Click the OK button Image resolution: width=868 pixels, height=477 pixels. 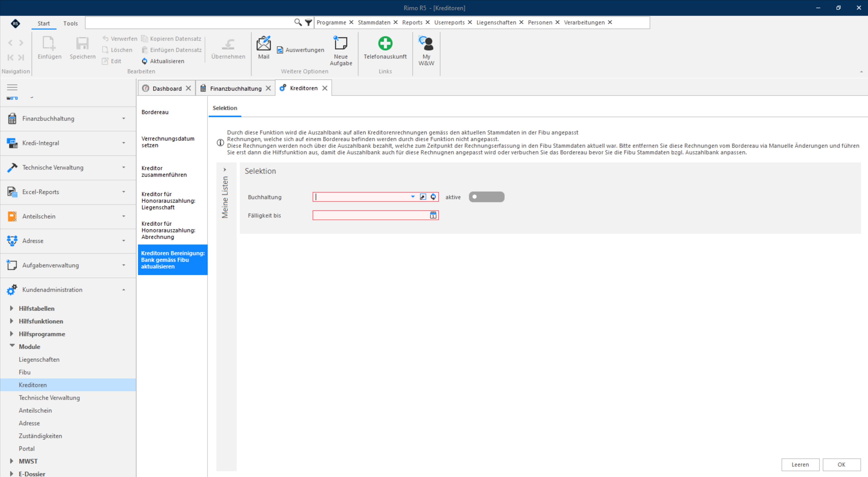[841, 465]
